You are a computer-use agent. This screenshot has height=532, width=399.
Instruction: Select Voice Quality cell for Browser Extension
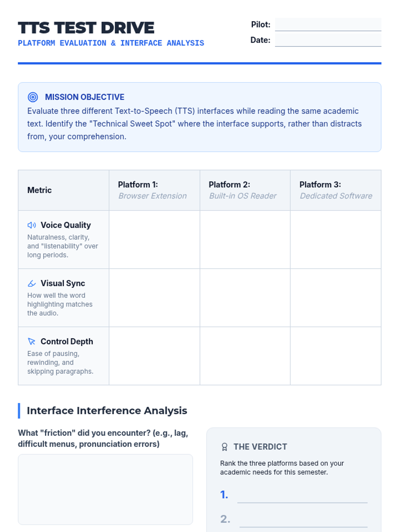click(154, 239)
